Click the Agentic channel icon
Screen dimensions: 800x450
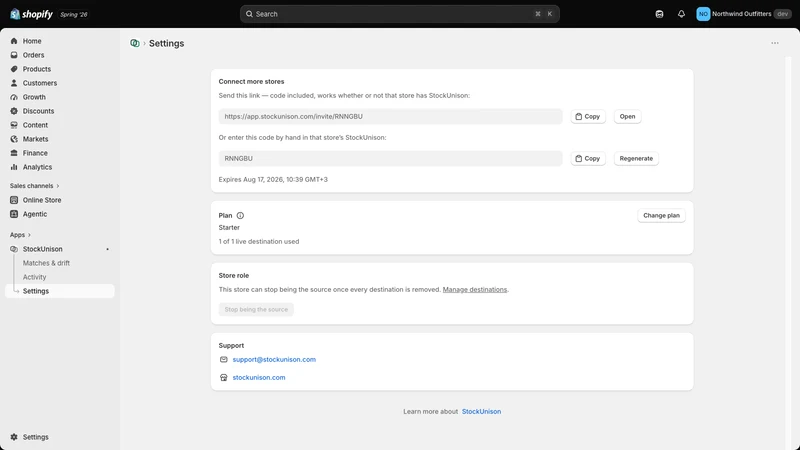pyautogui.click(x=14, y=214)
